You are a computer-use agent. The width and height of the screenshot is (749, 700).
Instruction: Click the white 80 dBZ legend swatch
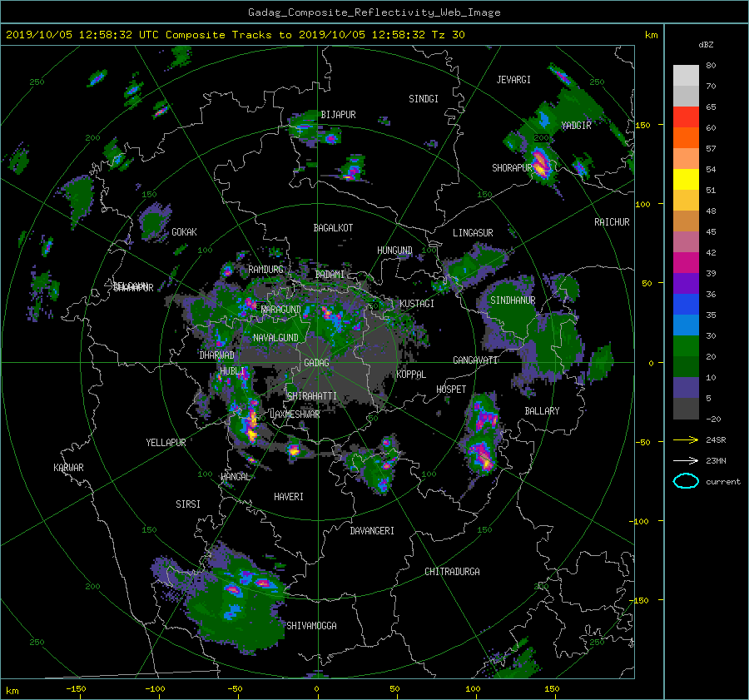pos(686,75)
